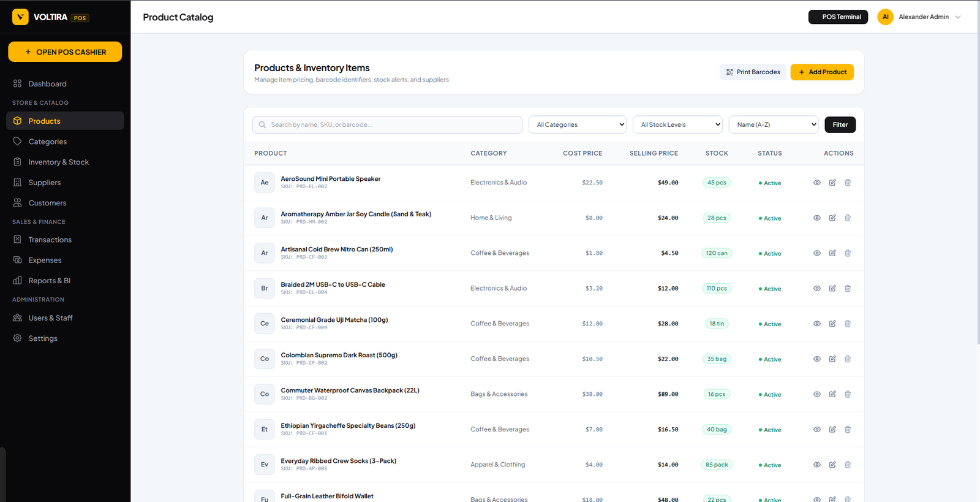Go to Inventory & Stock

click(x=65, y=162)
